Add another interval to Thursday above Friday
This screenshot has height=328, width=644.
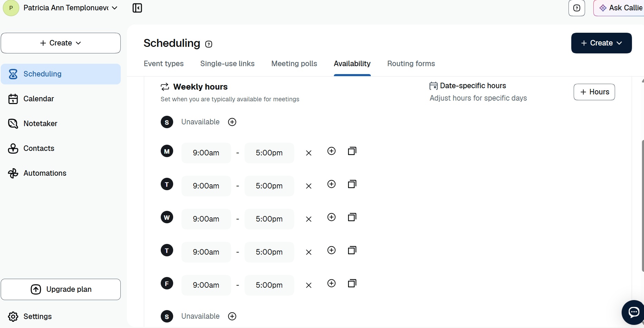331,250
